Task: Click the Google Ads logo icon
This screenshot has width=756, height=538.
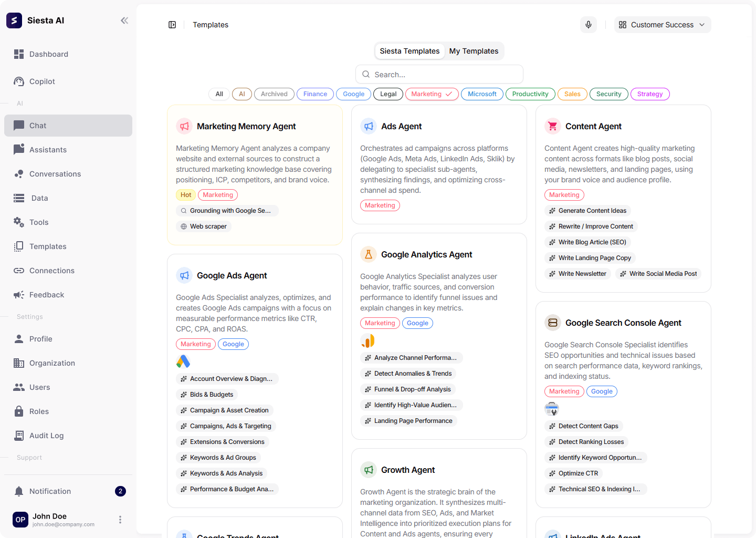Action: coord(183,361)
